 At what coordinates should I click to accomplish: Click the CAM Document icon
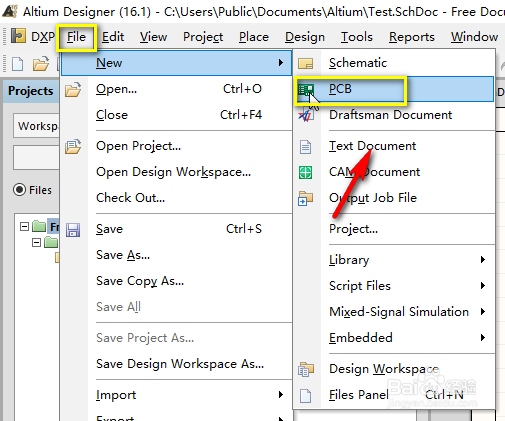305,172
